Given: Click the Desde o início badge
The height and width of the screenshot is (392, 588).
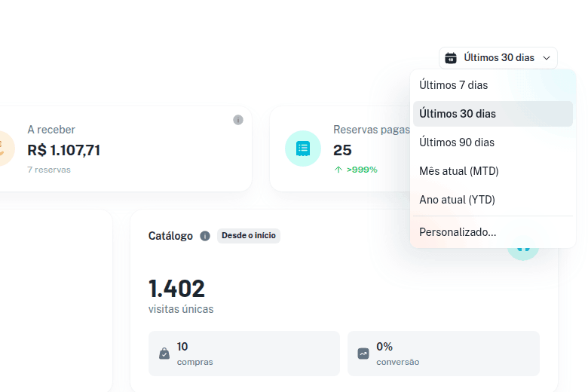Looking at the screenshot, I should [249, 235].
